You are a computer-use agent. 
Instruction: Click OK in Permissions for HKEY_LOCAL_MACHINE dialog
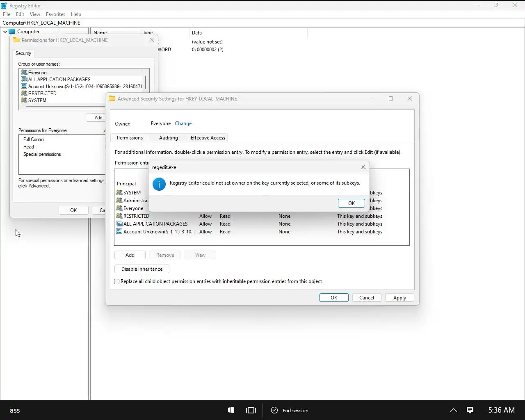(73, 210)
